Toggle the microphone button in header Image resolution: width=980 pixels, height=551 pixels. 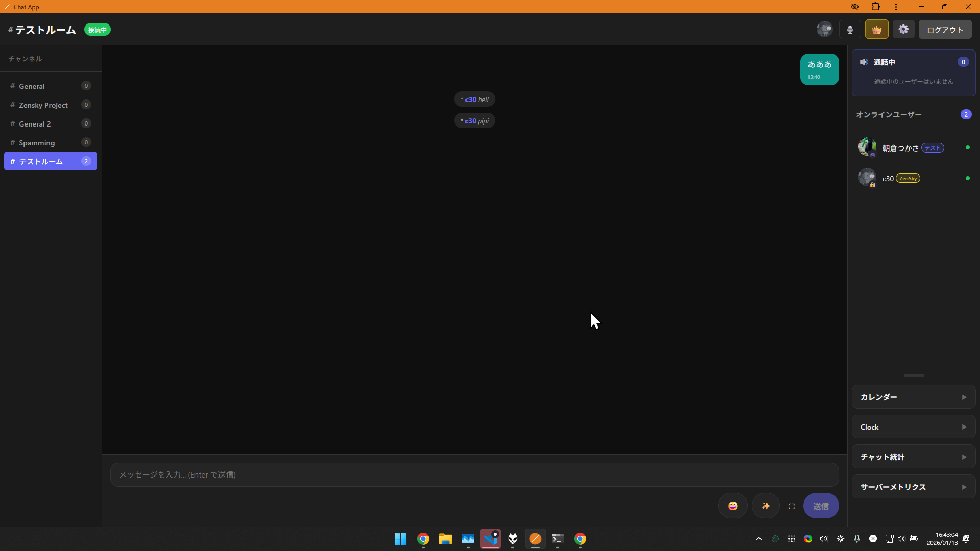850,30
